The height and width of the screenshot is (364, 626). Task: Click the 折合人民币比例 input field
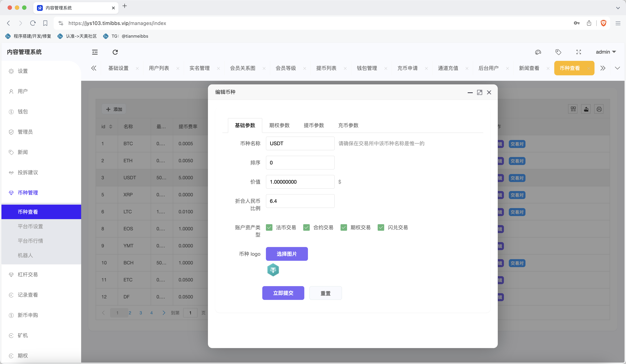coord(300,201)
